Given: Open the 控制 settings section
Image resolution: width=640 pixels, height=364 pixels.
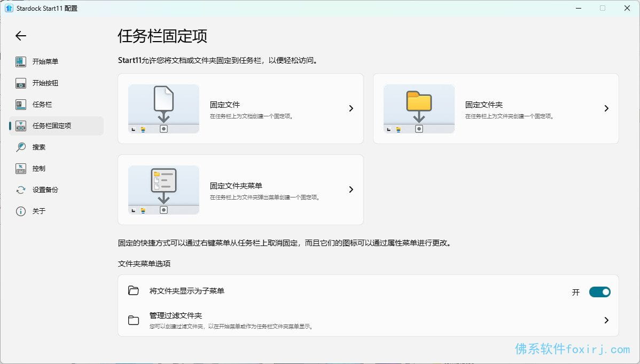Looking at the screenshot, I should point(56,168).
